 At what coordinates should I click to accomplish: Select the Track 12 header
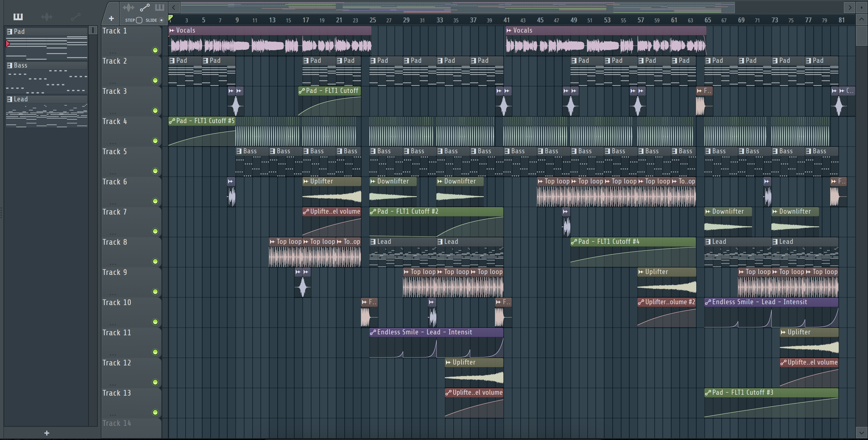click(131, 372)
